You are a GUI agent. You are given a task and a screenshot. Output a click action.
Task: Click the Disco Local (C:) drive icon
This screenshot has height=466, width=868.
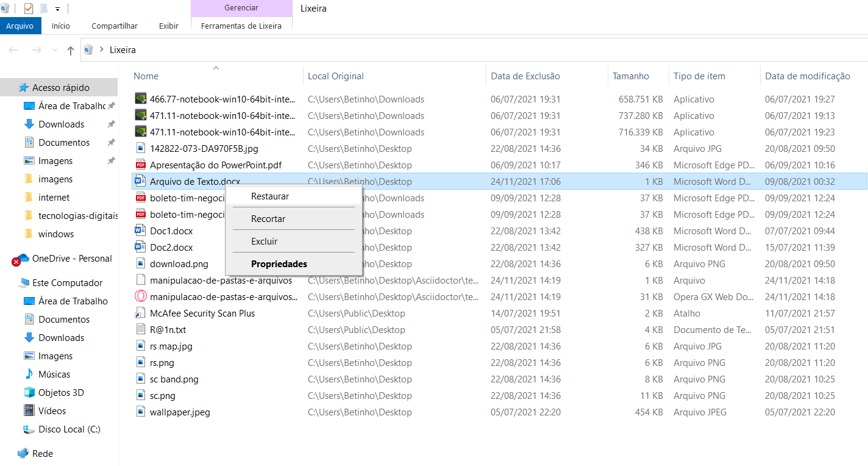click(29, 429)
